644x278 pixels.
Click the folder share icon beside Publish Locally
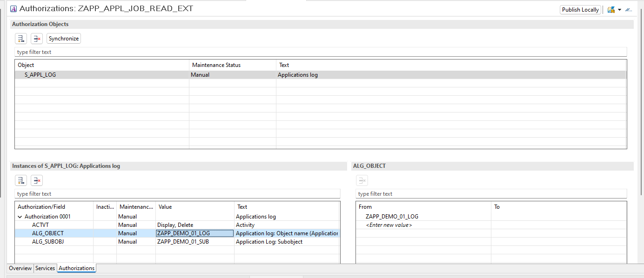611,10
